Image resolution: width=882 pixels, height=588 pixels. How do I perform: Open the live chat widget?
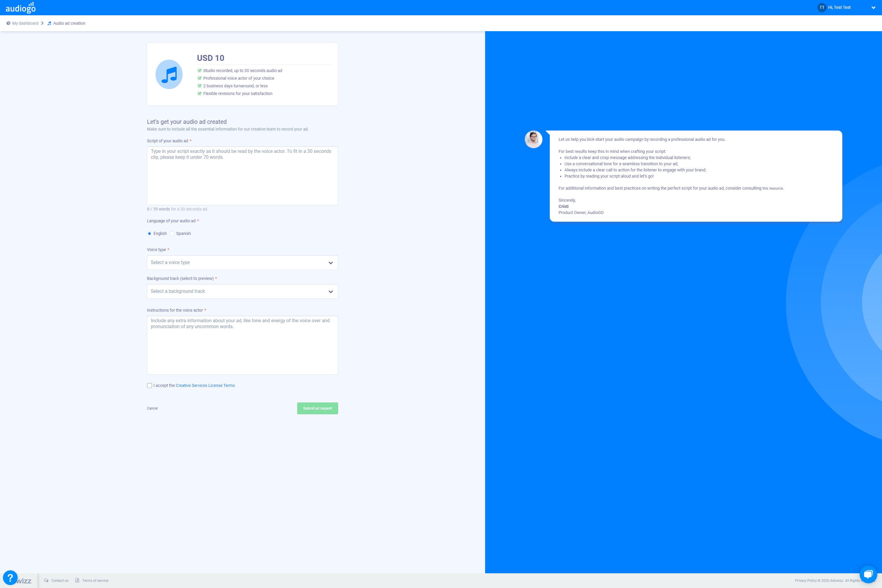click(x=868, y=574)
